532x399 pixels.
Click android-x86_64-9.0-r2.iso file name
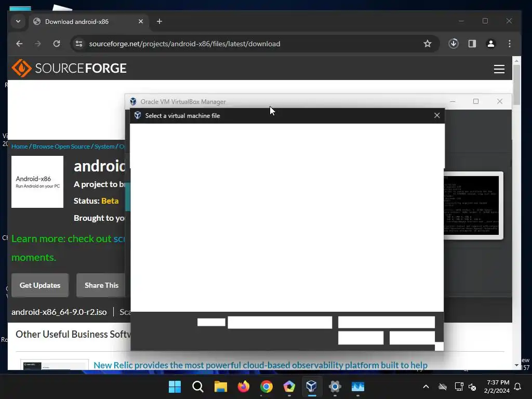[59, 312]
